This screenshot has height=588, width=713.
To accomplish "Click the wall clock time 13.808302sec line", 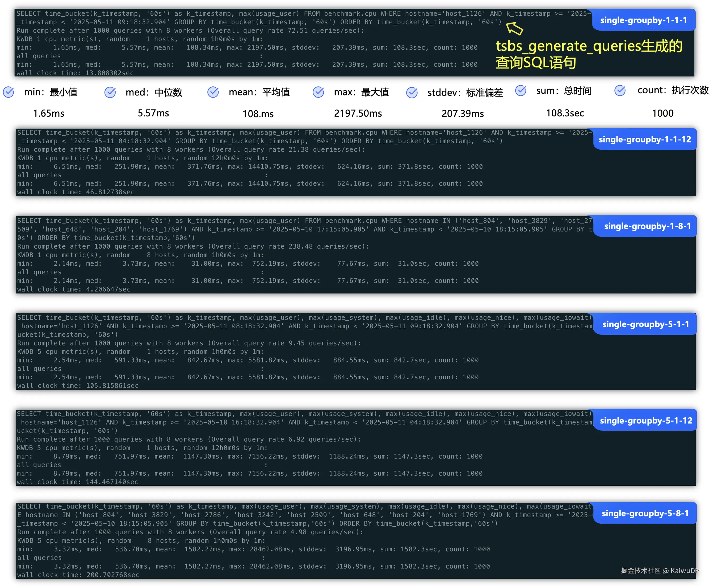I will pos(75,73).
